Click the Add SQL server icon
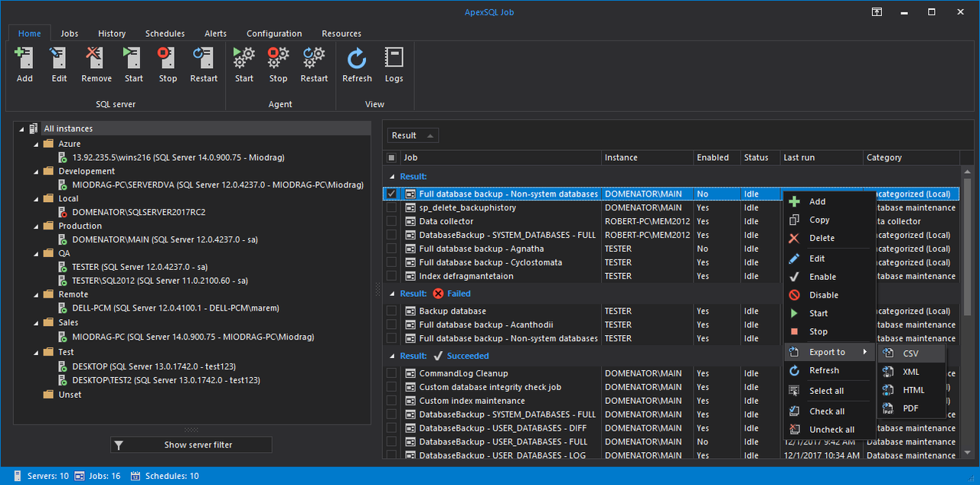Screen dimensions: 980x485 [x=24, y=58]
